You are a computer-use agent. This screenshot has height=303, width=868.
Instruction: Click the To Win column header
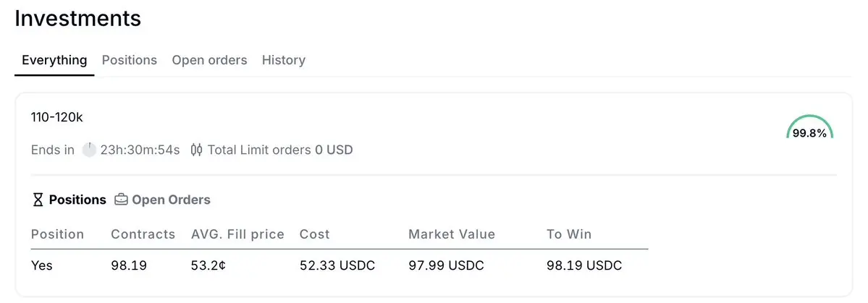point(569,234)
